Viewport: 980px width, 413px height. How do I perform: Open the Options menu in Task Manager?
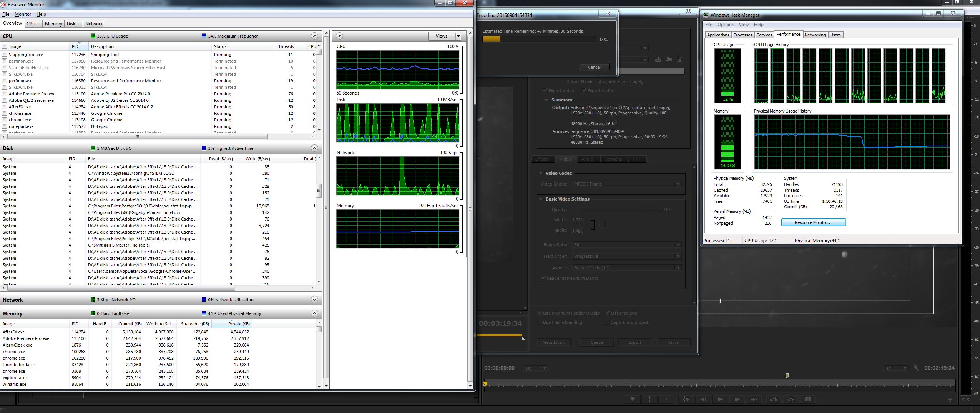point(725,25)
